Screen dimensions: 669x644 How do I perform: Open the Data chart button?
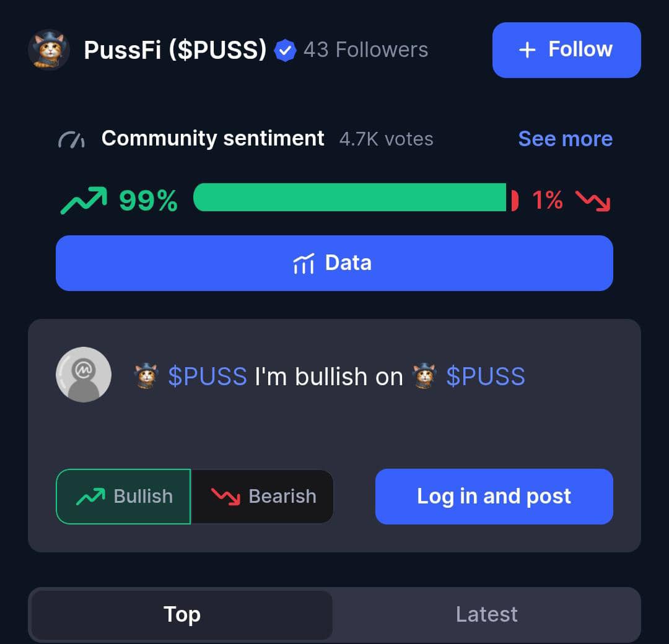(334, 263)
